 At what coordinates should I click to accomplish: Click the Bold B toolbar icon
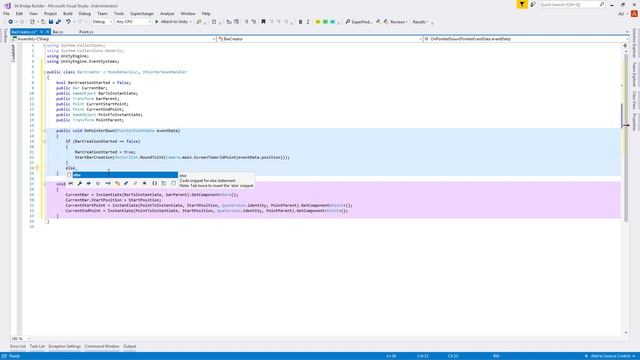tap(300, 22)
